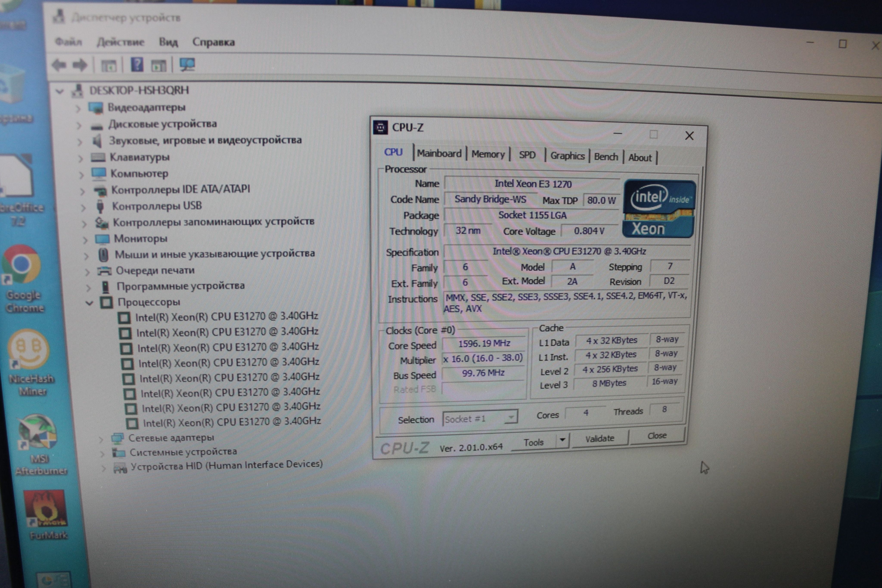Image resolution: width=882 pixels, height=588 pixels.
Task: Minimize the CPU-Z window
Action: [x=618, y=133]
